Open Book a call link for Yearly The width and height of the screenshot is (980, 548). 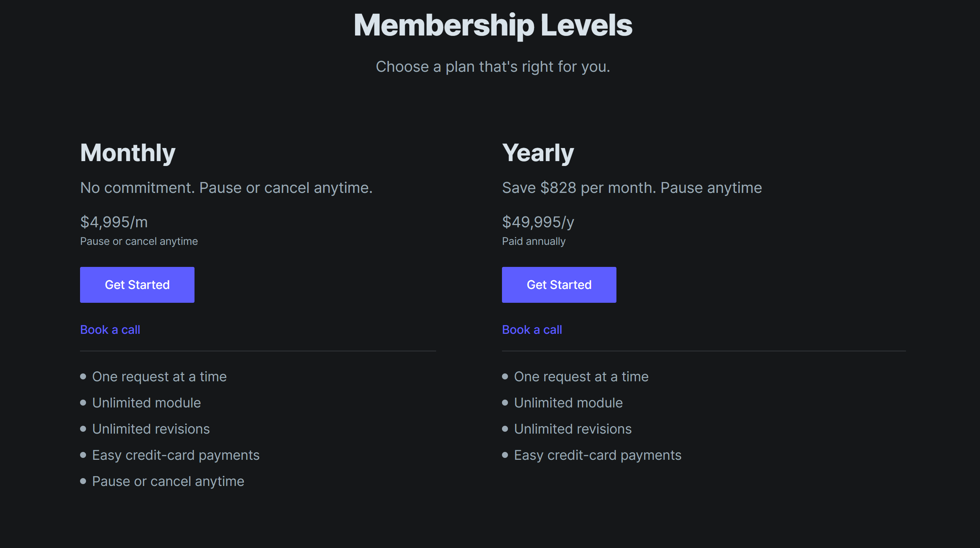coord(532,330)
